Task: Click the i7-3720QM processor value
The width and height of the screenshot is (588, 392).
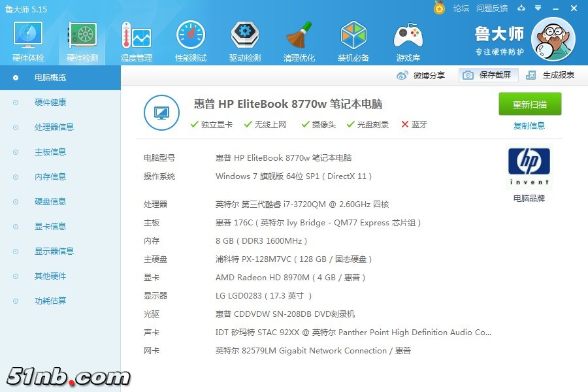Action: [302, 204]
